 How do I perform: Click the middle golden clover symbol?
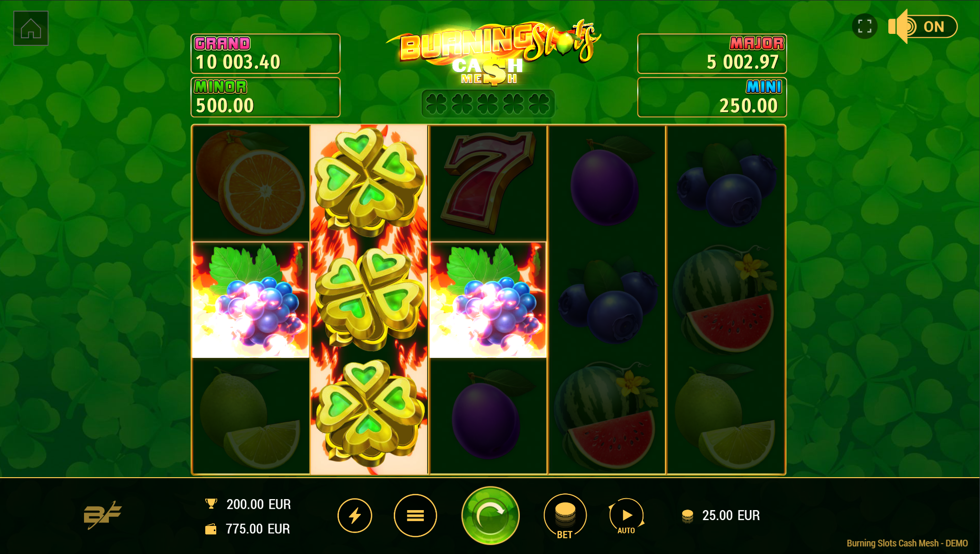pos(369,299)
